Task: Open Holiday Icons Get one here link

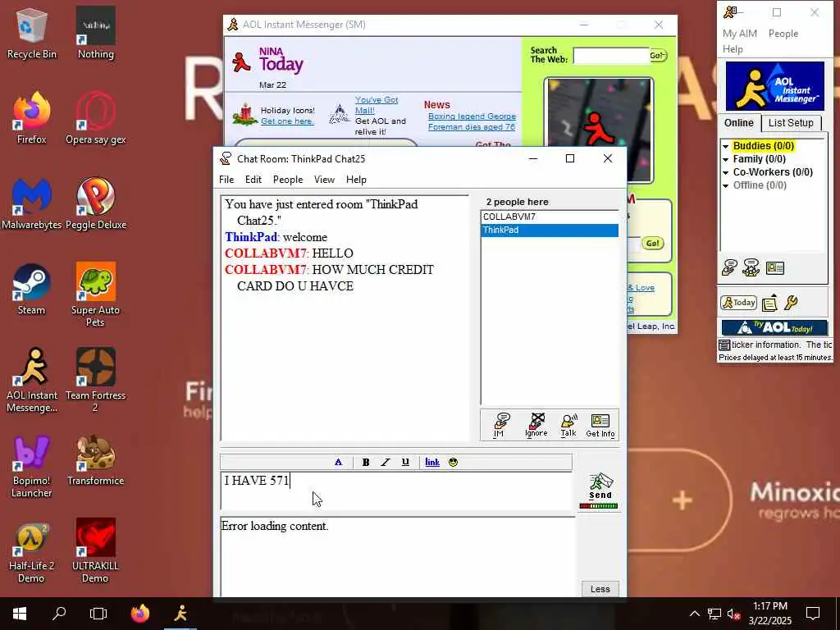Action: tap(287, 121)
